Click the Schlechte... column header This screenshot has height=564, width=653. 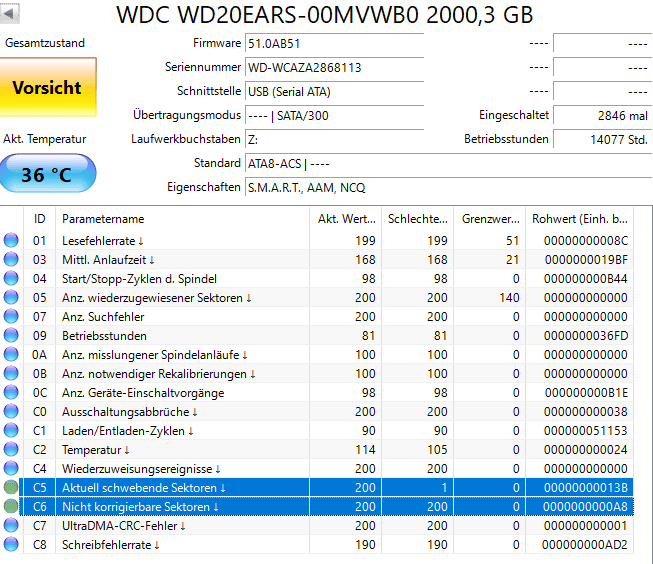point(417,219)
